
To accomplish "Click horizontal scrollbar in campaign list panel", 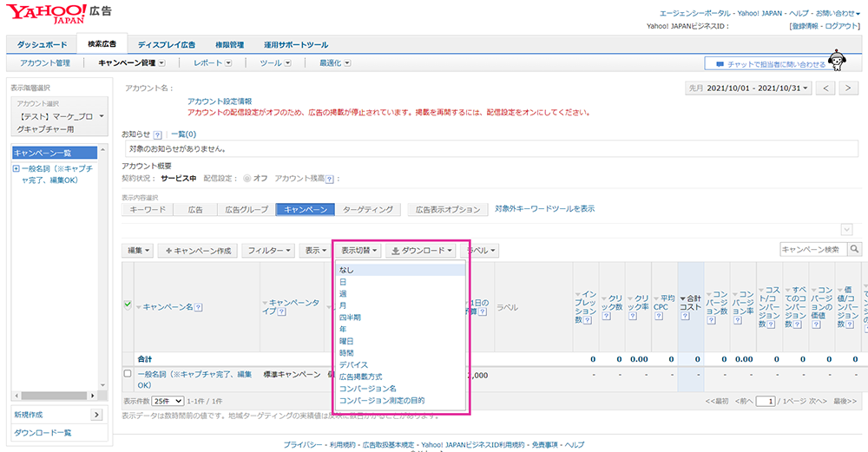I will pos(54,396).
